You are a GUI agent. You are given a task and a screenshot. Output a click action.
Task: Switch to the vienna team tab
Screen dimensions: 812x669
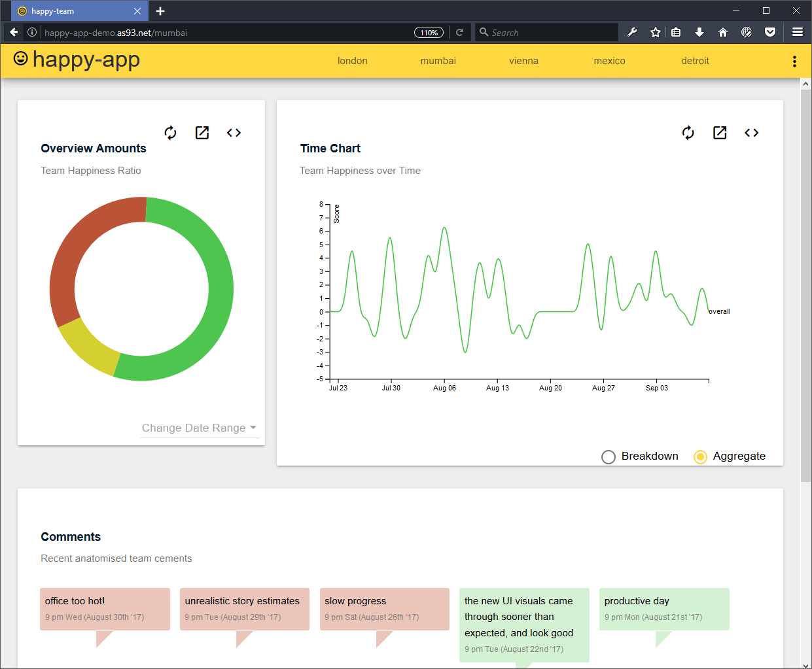523,61
